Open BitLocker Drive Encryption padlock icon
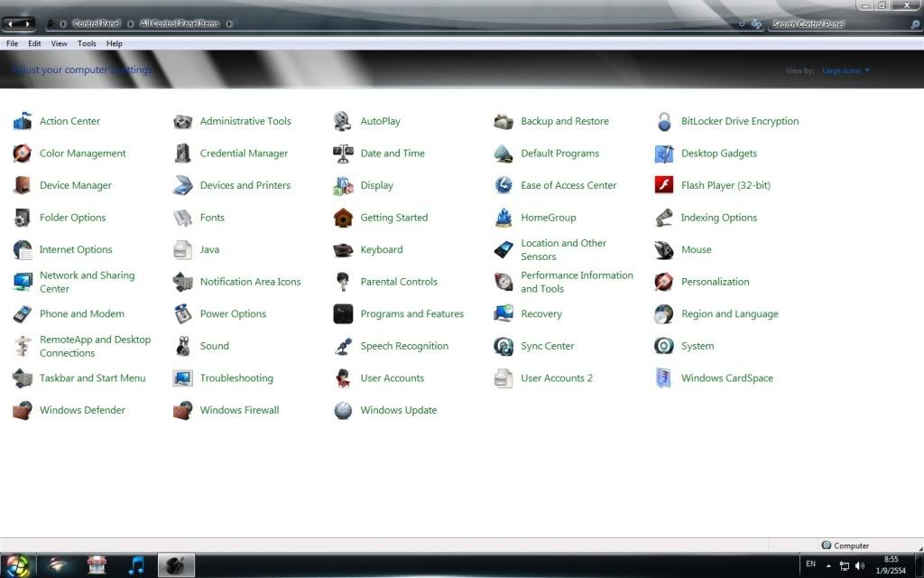The width and height of the screenshot is (924, 578). 664,121
